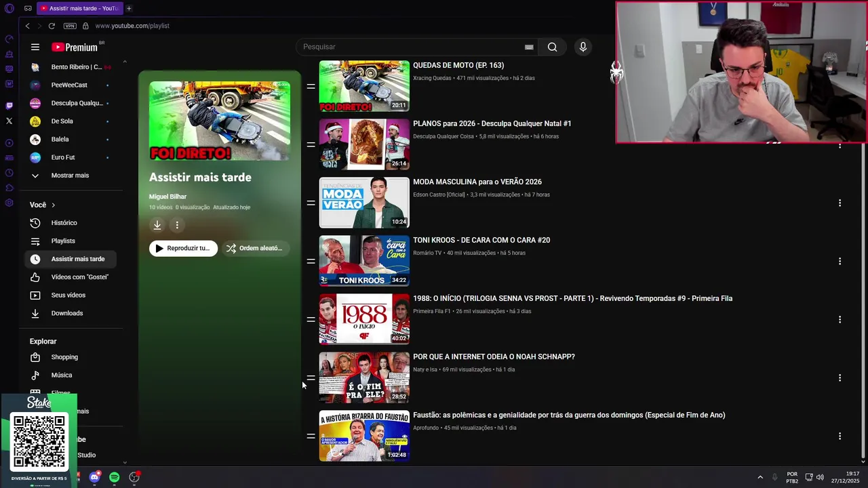Open more options for NOAH SCHNAPP video
This screenshot has width=868, height=488.
(840, 378)
